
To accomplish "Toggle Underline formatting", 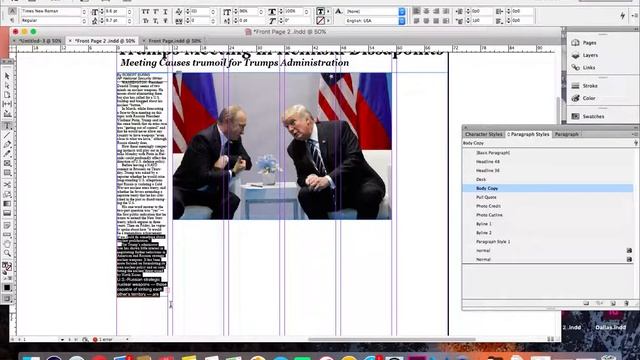I will (165, 11).
